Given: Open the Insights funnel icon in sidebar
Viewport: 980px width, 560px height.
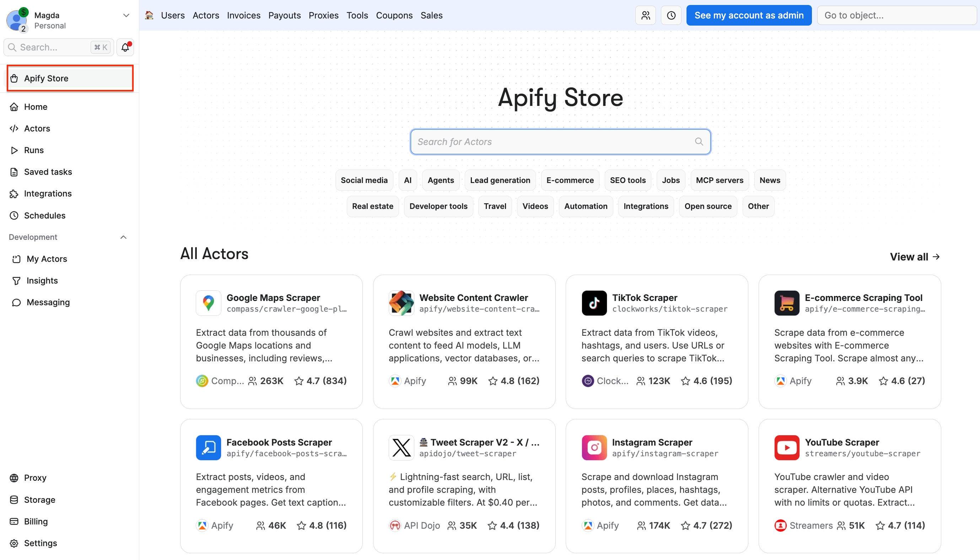Looking at the screenshot, I should [17, 280].
